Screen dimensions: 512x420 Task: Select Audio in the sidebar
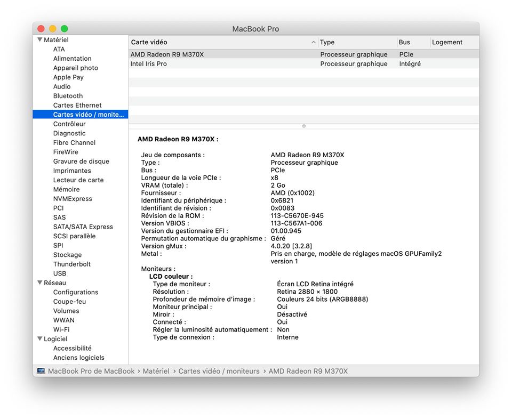(x=62, y=86)
